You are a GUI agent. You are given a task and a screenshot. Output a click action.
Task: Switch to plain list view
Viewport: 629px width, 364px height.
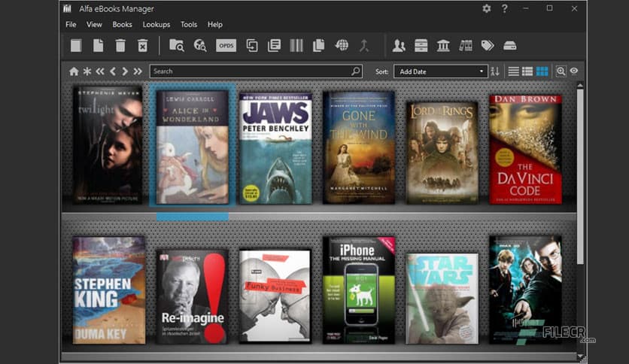coord(513,71)
